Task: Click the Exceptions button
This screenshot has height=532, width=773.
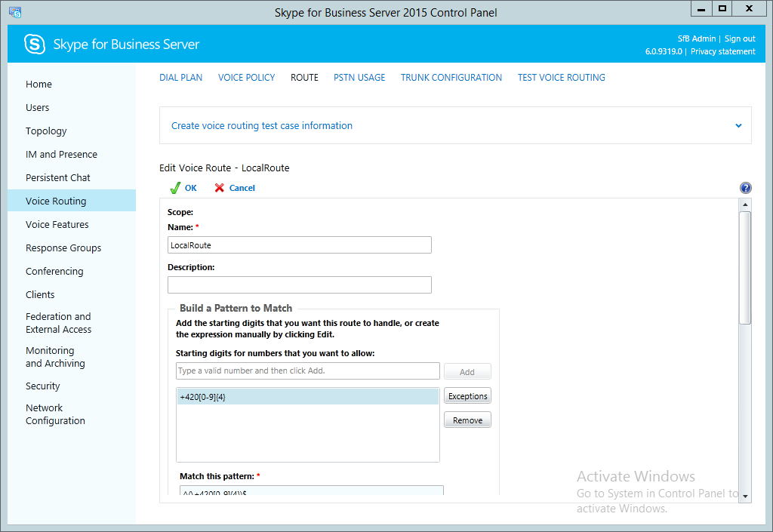Action: (467, 396)
